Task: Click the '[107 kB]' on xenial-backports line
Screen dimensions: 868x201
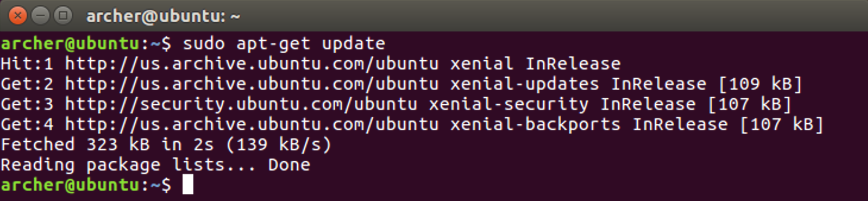Action: 782,124
